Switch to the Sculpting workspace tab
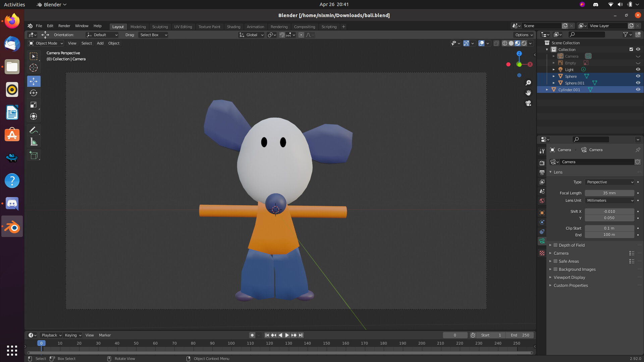The height and width of the screenshot is (362, 644). (x=160, y=27)
